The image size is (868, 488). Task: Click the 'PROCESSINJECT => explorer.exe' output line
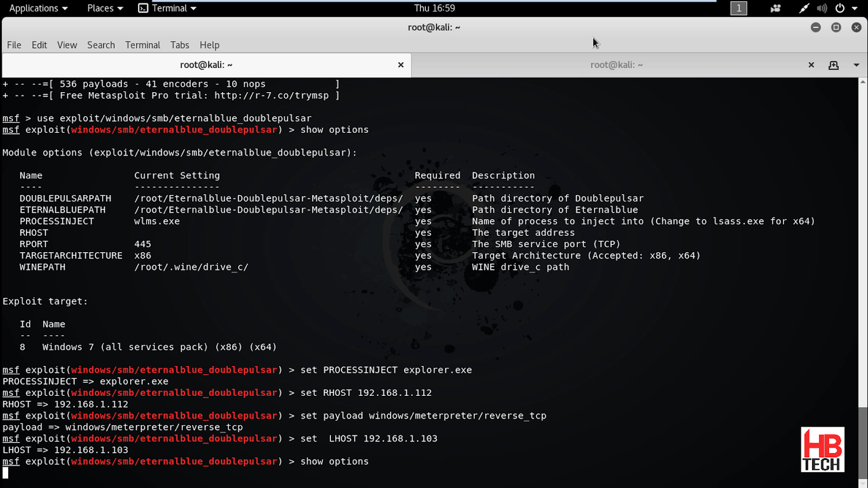tap(85, 381)
